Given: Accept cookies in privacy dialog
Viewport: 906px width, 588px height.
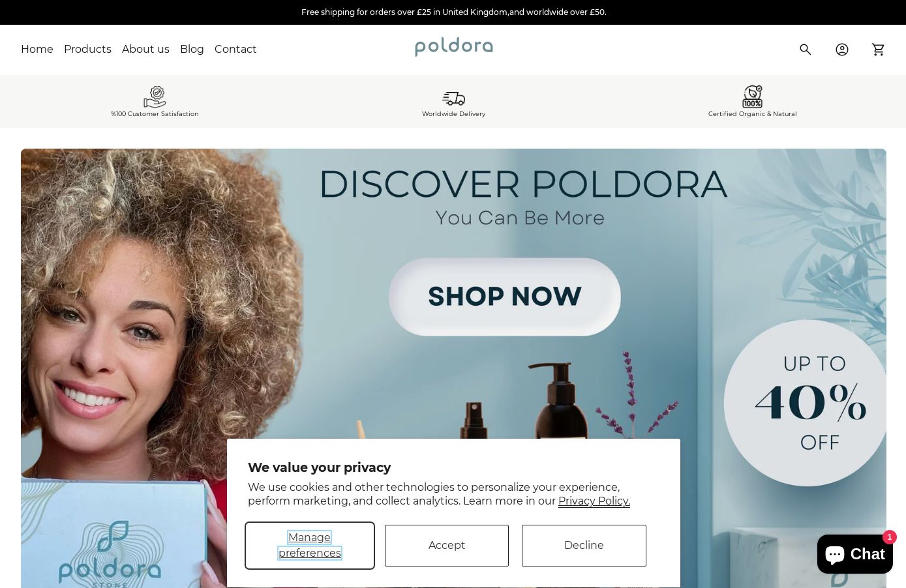Looking at the screenshot, I should point(447,546).
